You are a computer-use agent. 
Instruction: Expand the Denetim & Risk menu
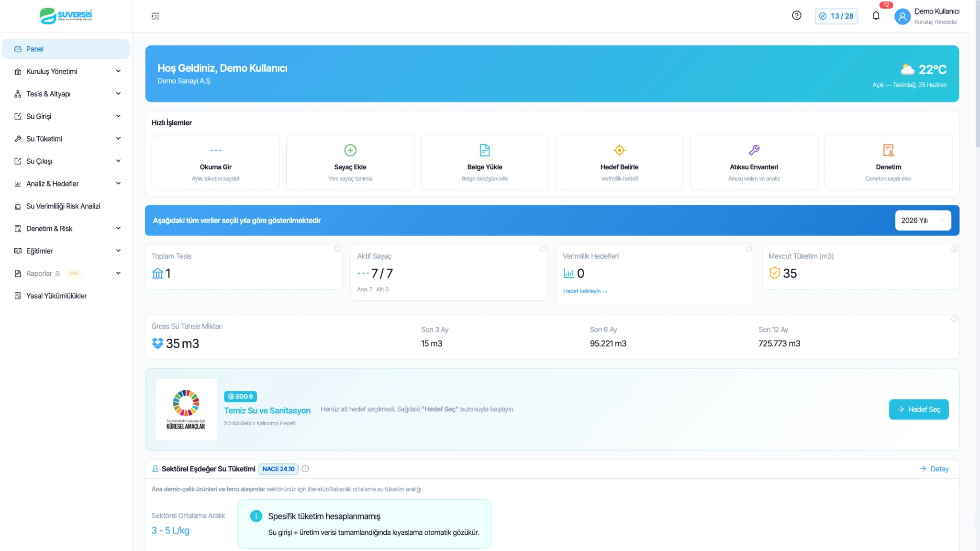[66, 229]
